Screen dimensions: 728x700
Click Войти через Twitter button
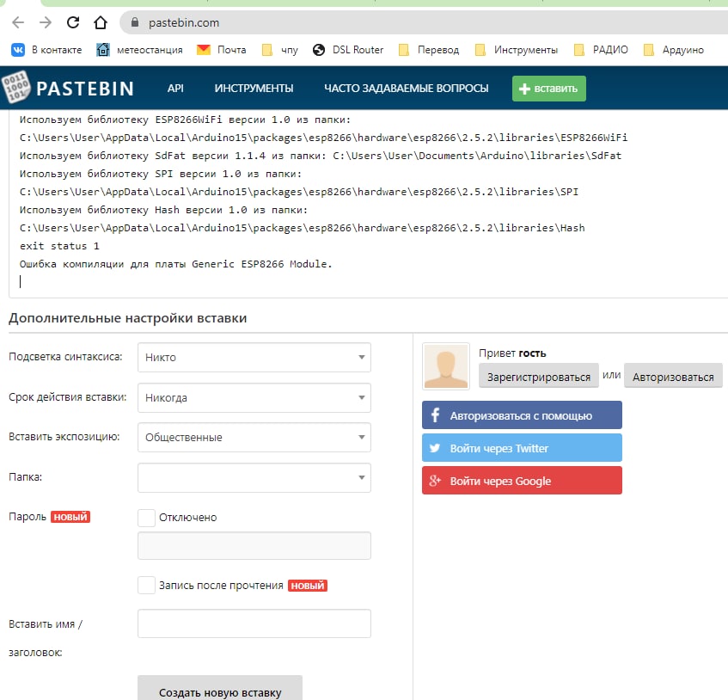(522, 448)
